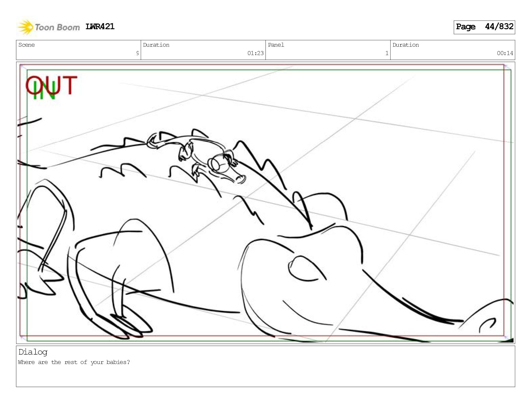Click the panel Duration 00:14 field
The height and width of the screenshot is (411, 532).
click(453, 50)
